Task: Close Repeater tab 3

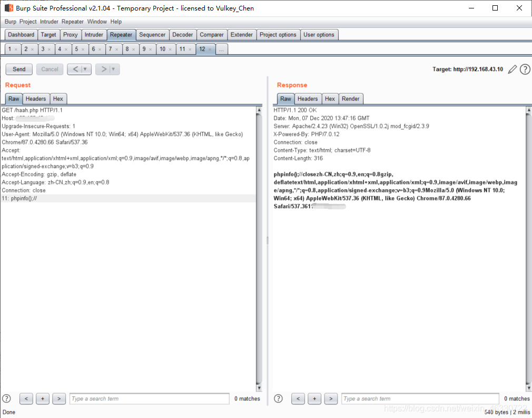Action: (x=49, y=50)
